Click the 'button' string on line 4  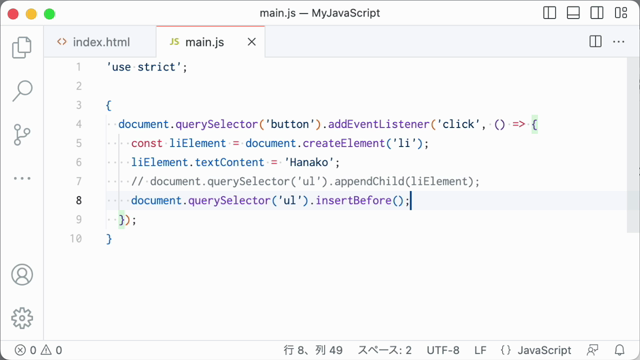[x=290, y=124]
